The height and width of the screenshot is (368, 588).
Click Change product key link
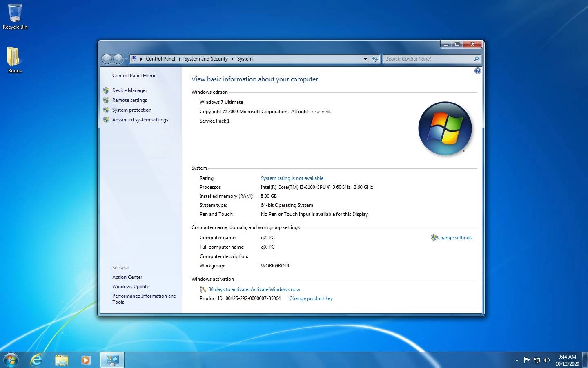[311, 298]
